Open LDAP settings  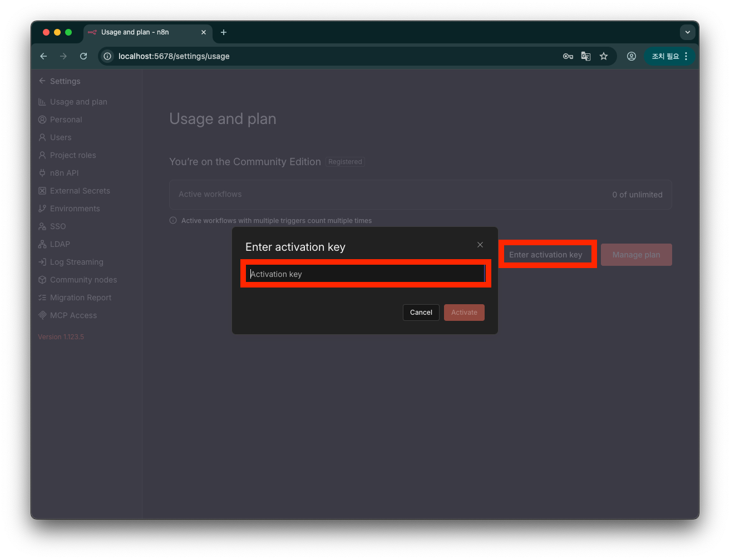point(60,244)
